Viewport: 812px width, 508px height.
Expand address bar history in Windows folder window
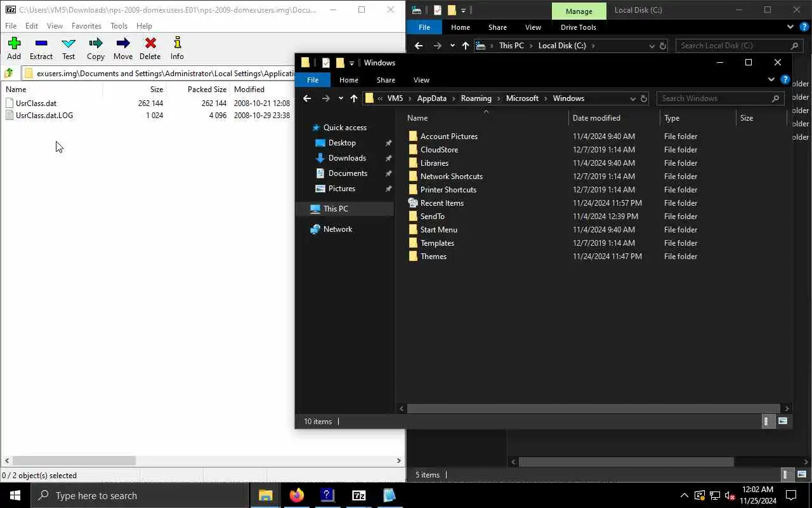pyautogui.click(x=632, y=98)
